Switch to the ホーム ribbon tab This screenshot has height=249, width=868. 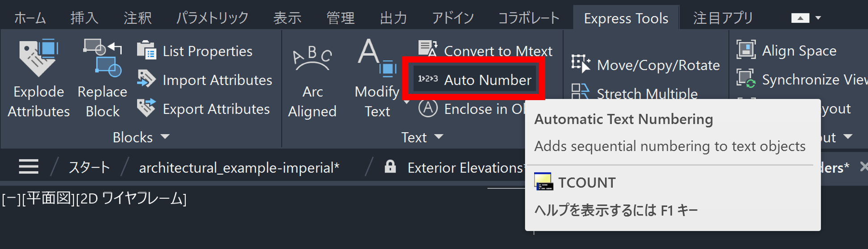[x=30, y=18]
